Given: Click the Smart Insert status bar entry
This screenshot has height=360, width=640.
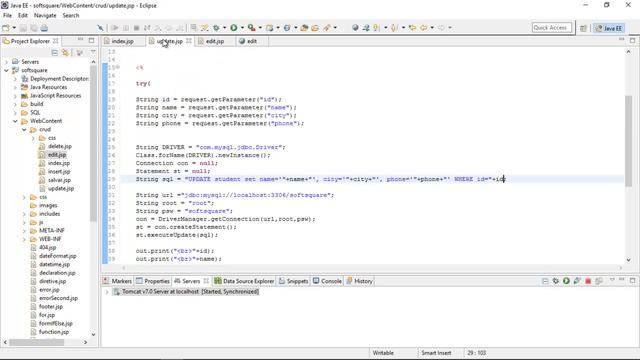Looking at the screenshot, I should coord(436,353).
